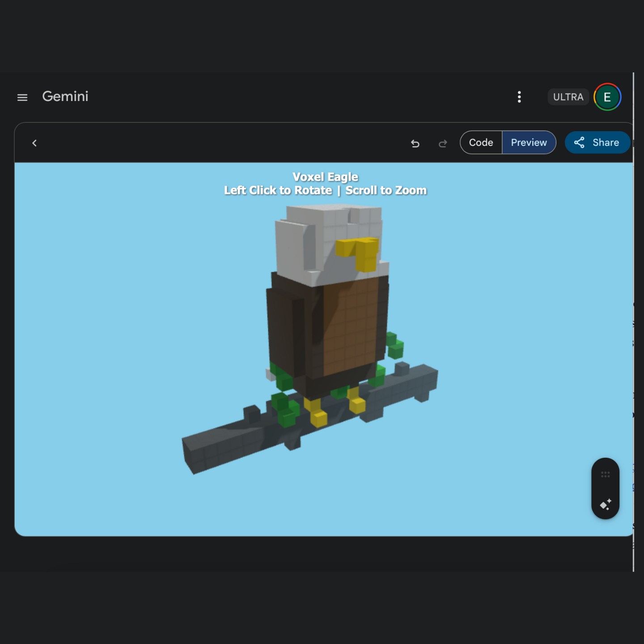
Task: Select the sparkle edit tool on the floating pill
Action: [606, 504]
